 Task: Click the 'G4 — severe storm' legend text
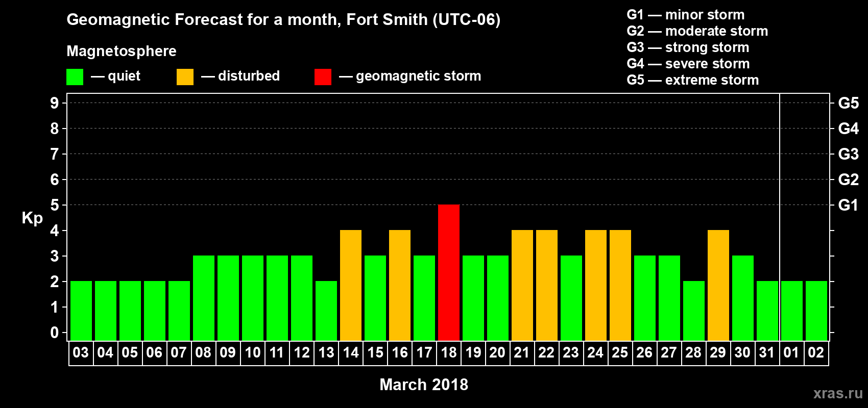point(688,64)
